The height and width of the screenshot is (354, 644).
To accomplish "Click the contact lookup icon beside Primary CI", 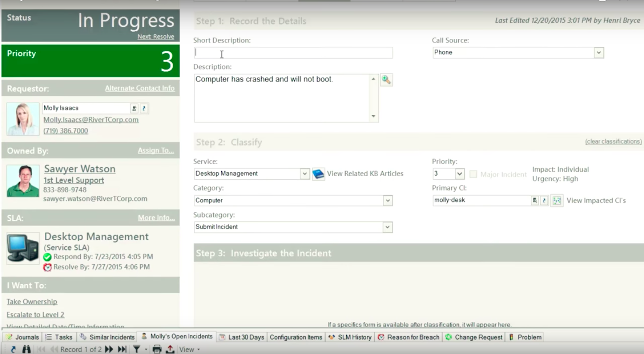I will (535, 200).
